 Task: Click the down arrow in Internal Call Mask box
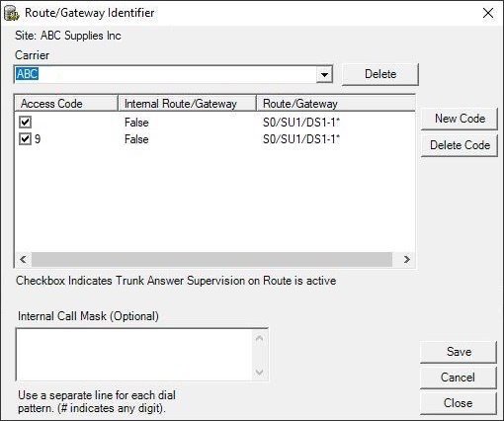point(259,373)
